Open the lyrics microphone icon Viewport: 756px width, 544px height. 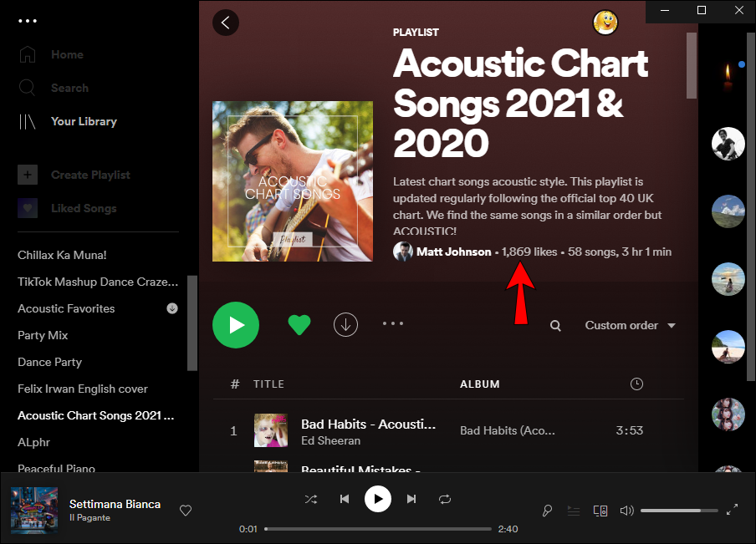tap(547, 511)
